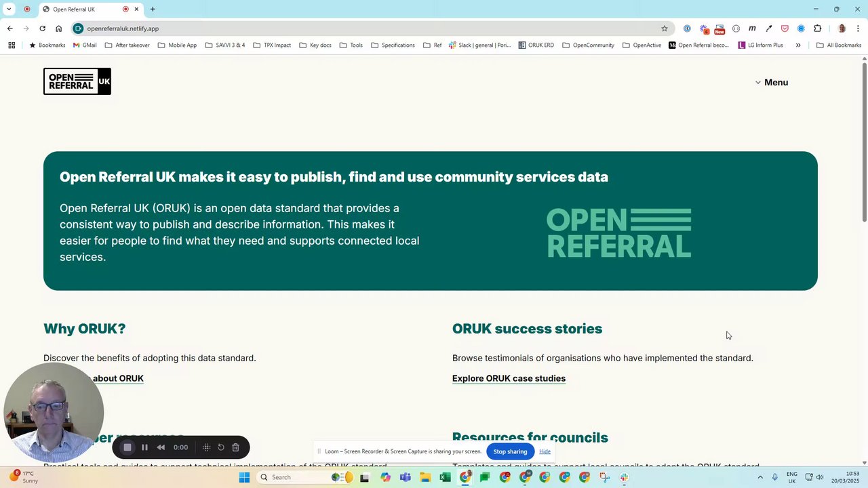Open the All Bookmarks folder

pyautogui.click(x=839, y=45)
